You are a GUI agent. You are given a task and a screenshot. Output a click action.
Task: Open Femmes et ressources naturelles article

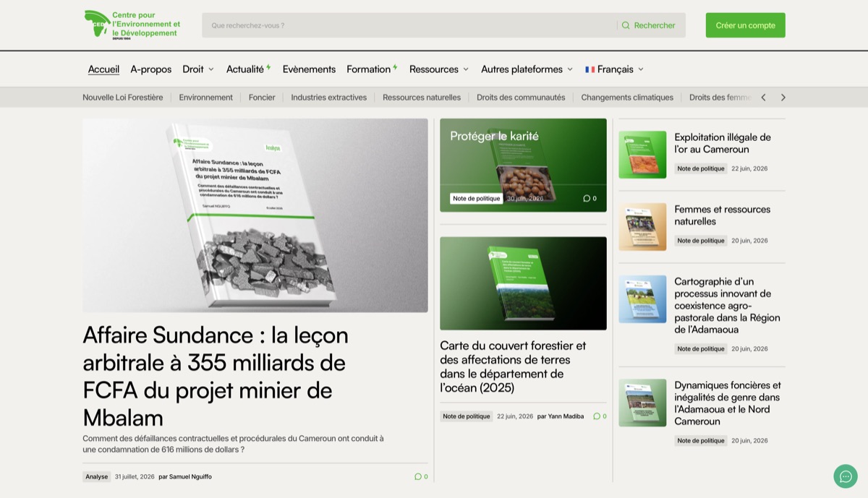point(723,215)
